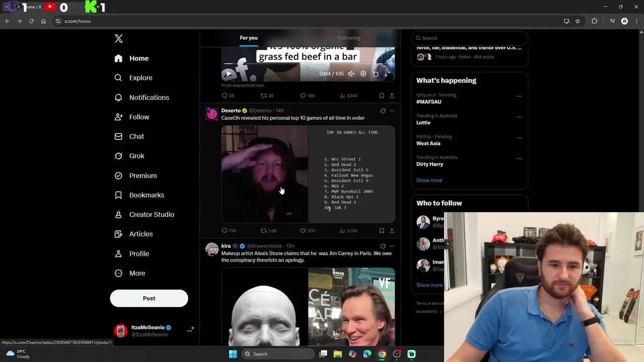This screenshot has width=644, height=362.
Task: Go to Home in the sidebar
Action: (x=131, y=58)
